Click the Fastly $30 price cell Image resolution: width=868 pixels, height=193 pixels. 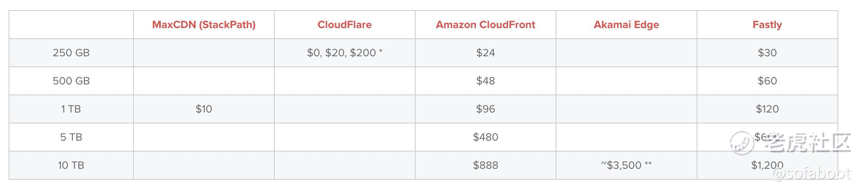pyautogui.click(x=767, y=53)
